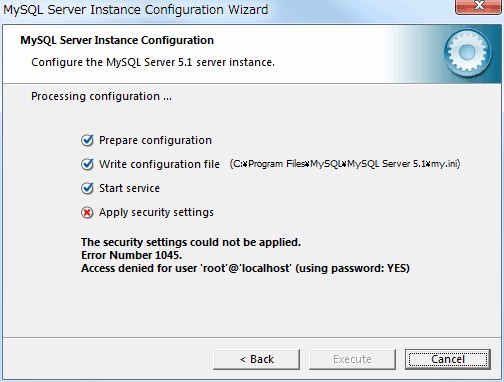504x382 pixels.
Task: Select the Start service step label
Action: [x=129, y=188]
